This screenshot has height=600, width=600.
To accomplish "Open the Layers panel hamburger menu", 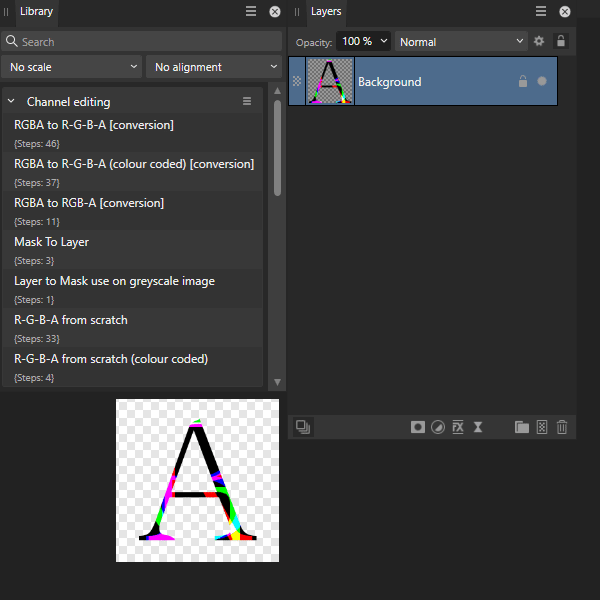I will coord(541,11).
